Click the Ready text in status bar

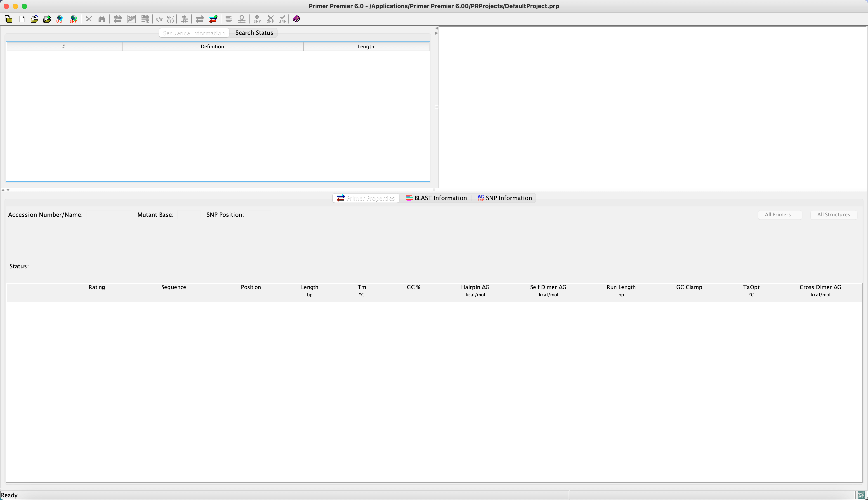coord(9,495)
